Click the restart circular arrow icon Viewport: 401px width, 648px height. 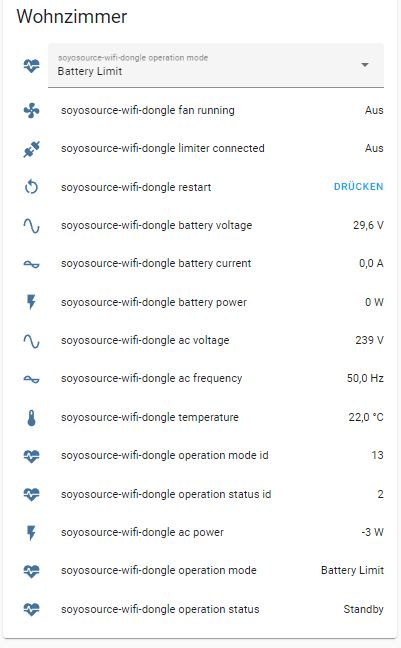(31, 187)
